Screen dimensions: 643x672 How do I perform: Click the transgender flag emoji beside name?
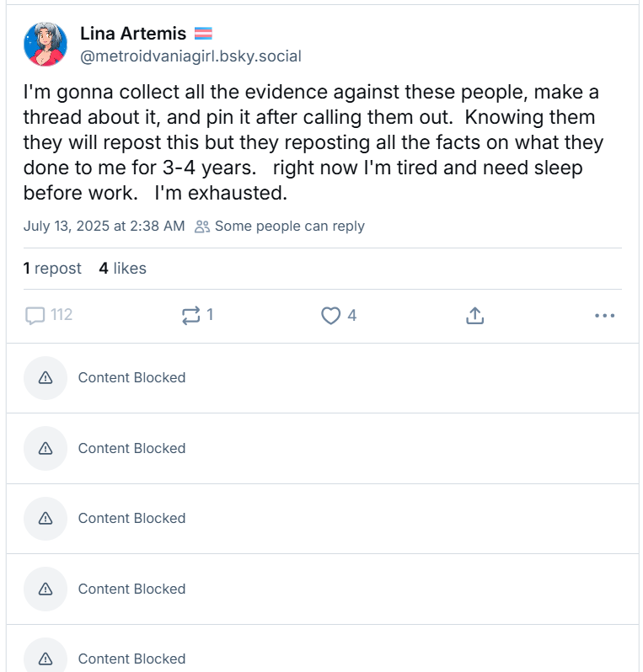tap(203, 34)
